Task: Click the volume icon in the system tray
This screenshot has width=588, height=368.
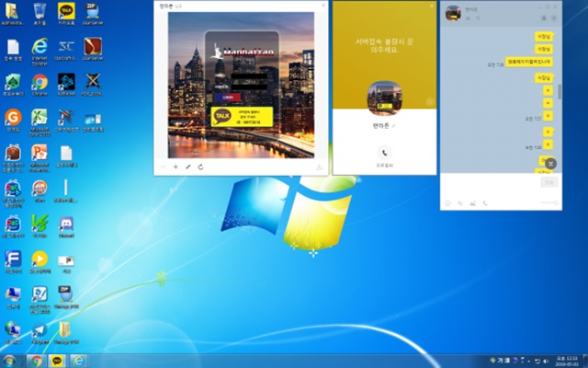Action: coord(546,362)
